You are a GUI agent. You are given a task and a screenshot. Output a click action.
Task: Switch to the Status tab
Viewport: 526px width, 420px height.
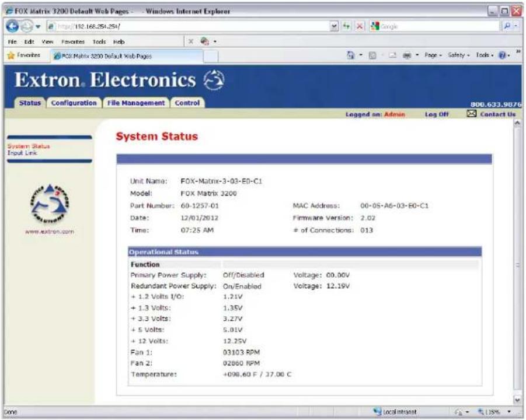[x=30, y=103]
